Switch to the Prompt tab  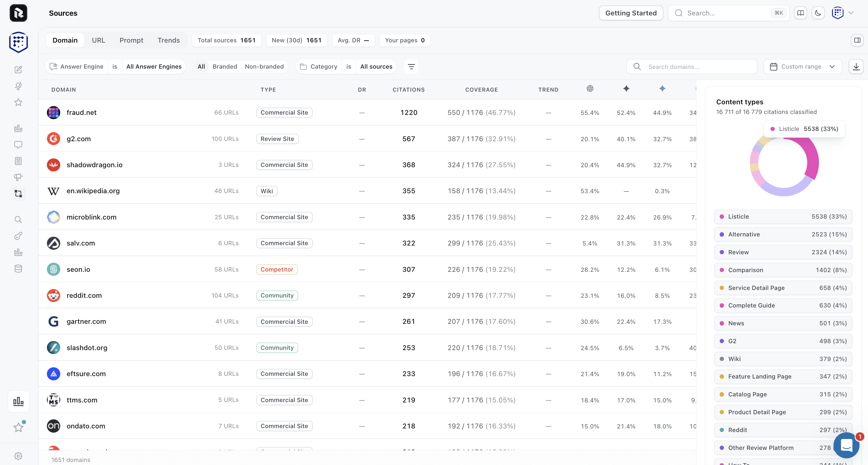coord(131,41)
